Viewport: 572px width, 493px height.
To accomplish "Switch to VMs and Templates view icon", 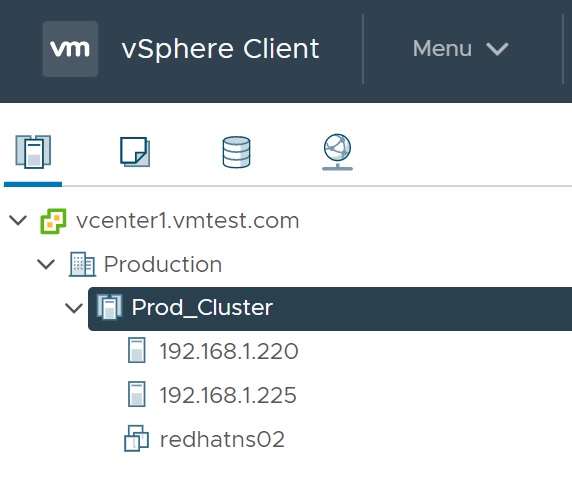I will click(x=135, y=152).
